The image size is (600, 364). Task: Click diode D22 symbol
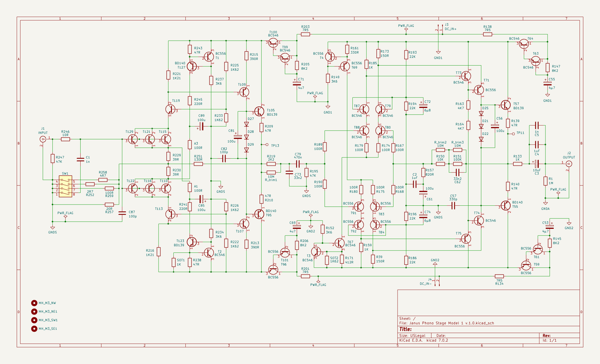pyautogui.click(x=481, y=139)
